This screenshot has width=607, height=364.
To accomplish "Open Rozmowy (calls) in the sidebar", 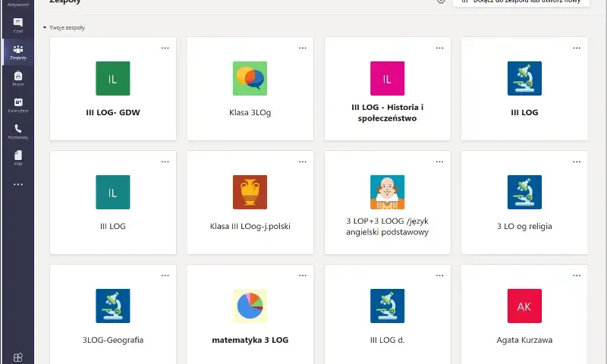I will pyautogui.click(x=17, y=131).
